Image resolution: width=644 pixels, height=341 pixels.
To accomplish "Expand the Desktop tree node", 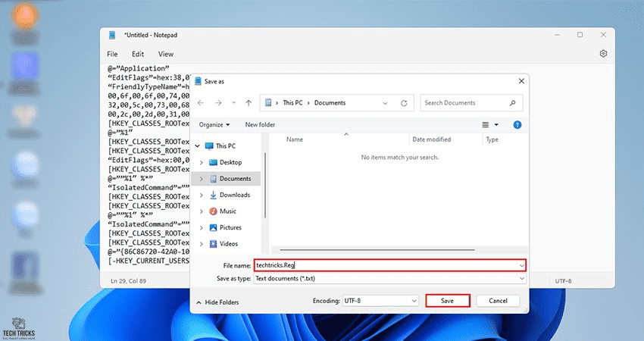I will (x=202, y=163).
